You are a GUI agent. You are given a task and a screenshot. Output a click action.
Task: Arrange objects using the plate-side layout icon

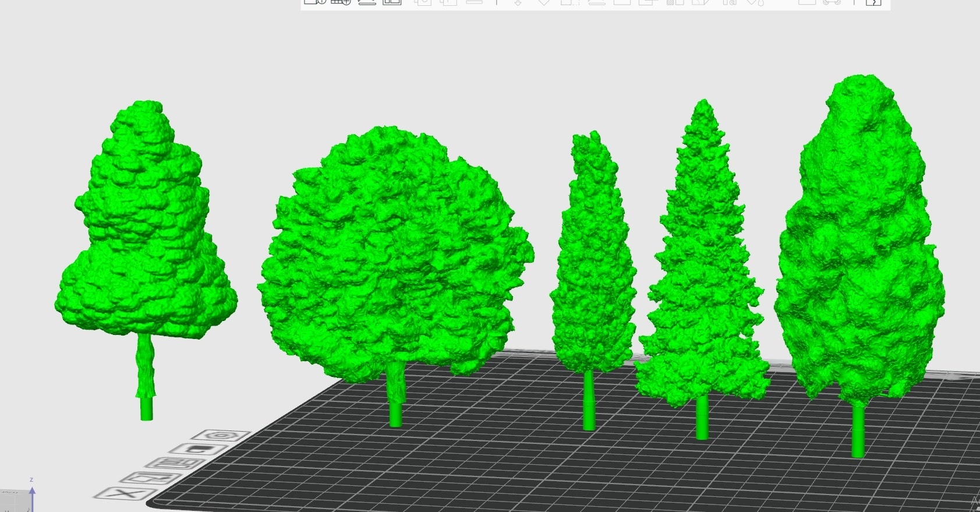[x=175, y=464]
